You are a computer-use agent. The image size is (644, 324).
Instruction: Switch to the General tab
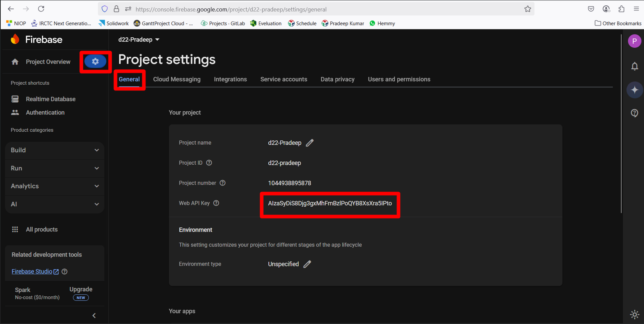[129, 79]
